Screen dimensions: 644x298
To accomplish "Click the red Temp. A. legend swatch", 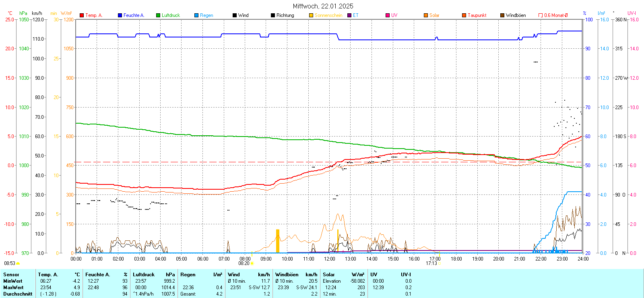I will [x=82, y=15].
